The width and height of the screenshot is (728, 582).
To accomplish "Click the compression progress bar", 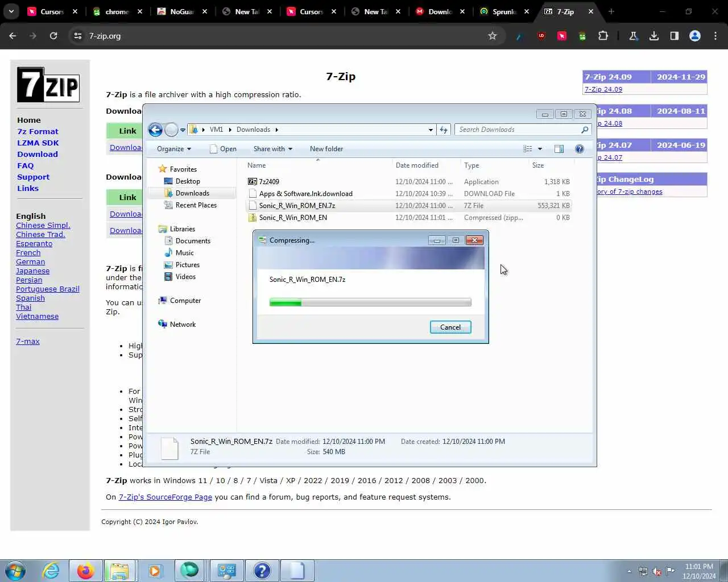I will [370, 302].
